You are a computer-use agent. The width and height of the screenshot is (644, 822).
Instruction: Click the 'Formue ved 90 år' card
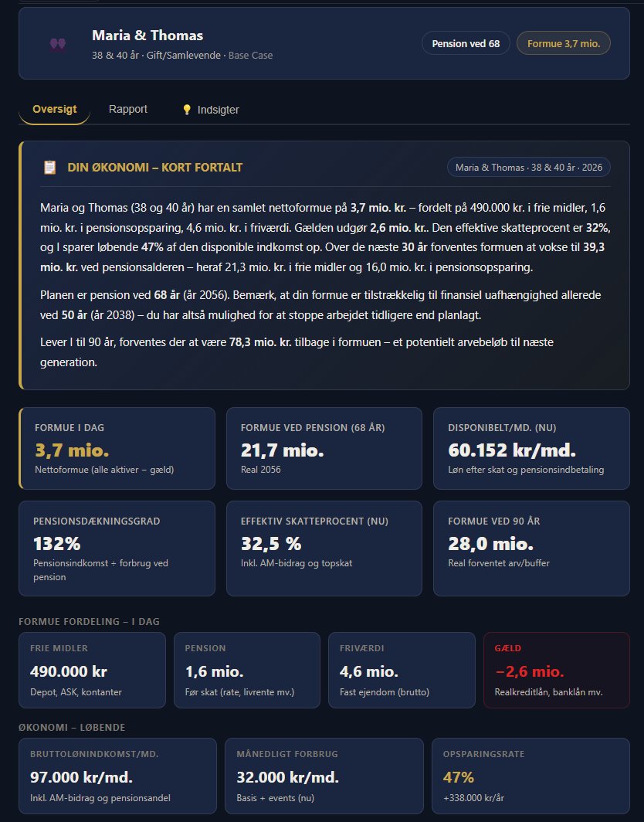tap(531, 549)
